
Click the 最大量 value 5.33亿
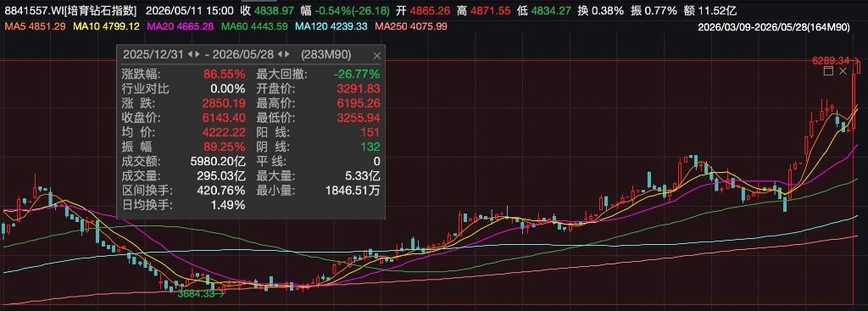362,176
